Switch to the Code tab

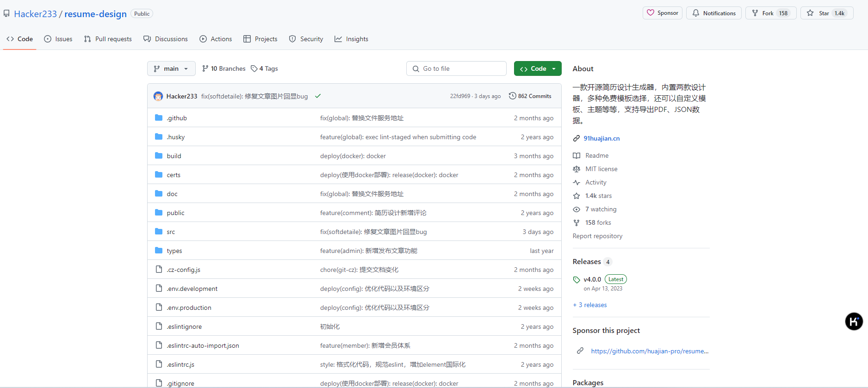(19, 39)
